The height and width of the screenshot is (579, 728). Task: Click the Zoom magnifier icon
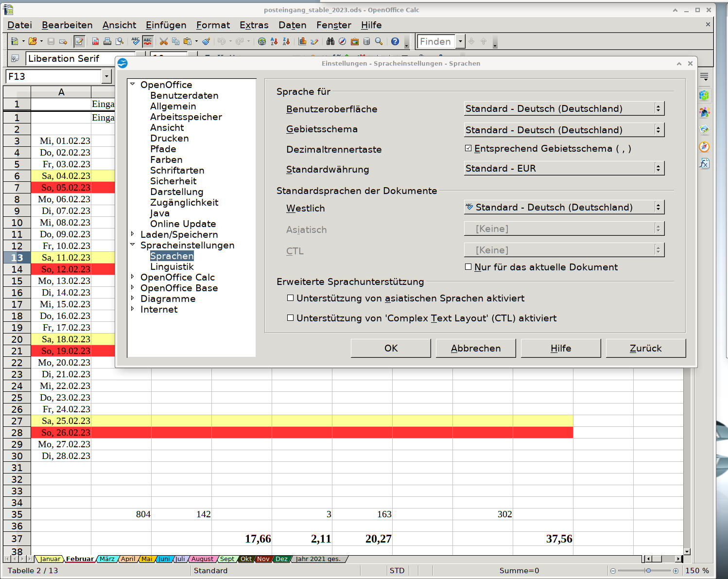[x=379, y=41]
